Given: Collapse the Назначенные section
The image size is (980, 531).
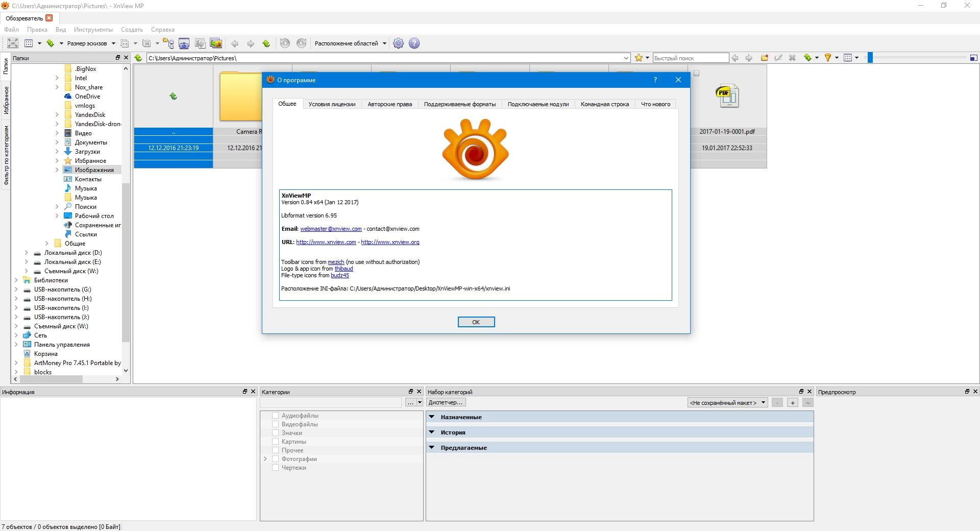Looking at the screenshot, I should click(432, 417).
